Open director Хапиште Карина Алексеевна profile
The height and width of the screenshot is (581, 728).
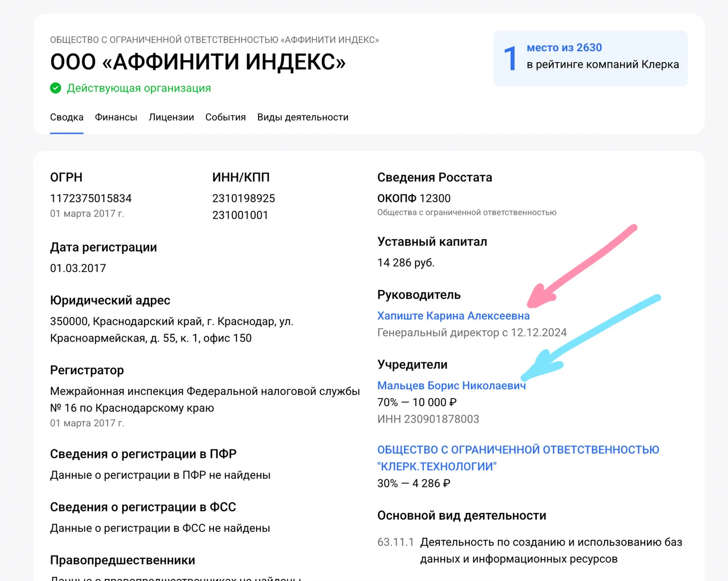453,316
